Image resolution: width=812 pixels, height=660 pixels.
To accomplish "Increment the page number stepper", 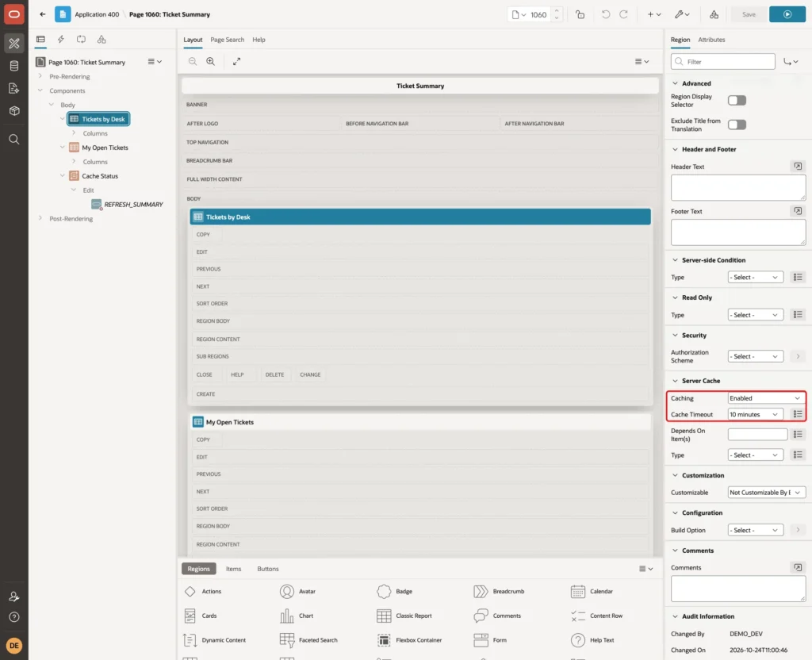I will pos(557,11).
